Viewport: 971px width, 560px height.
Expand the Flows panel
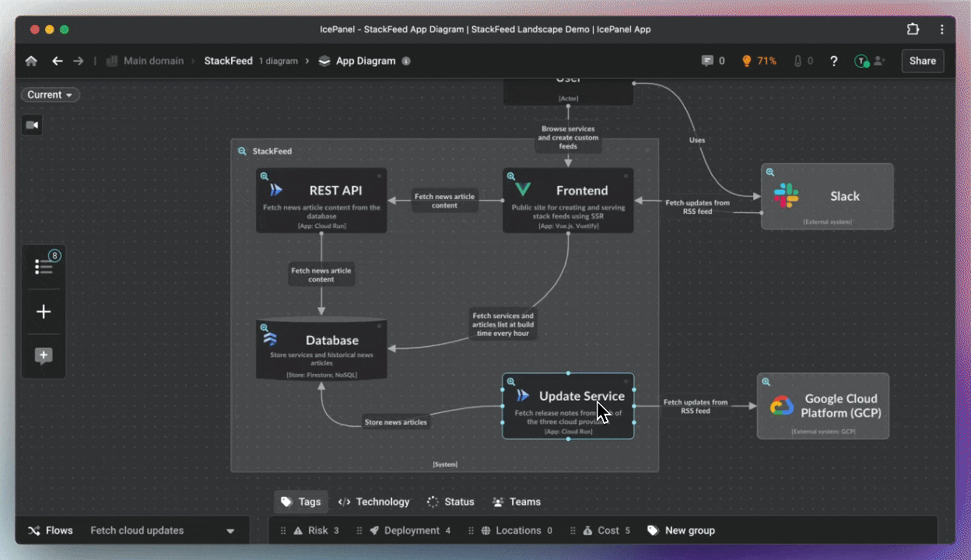[x=51, y=530]
